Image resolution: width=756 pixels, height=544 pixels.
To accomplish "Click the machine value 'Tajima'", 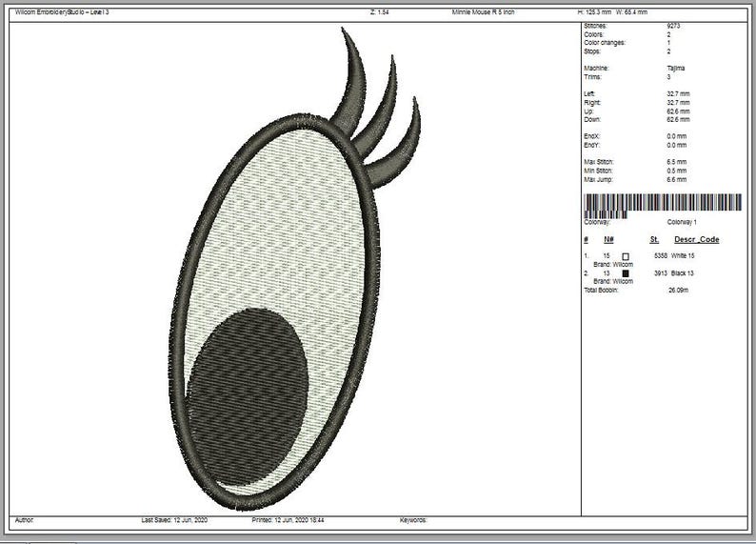I will point(676,69).
